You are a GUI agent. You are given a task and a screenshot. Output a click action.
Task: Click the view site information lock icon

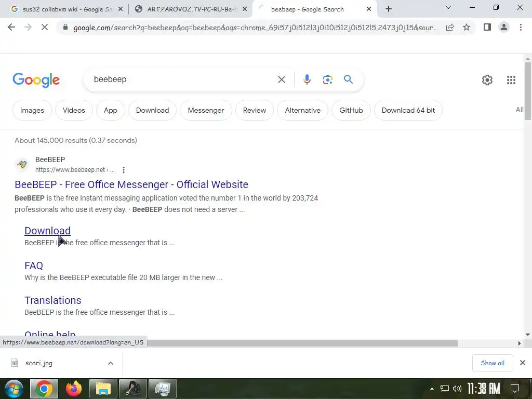[65, 28]
